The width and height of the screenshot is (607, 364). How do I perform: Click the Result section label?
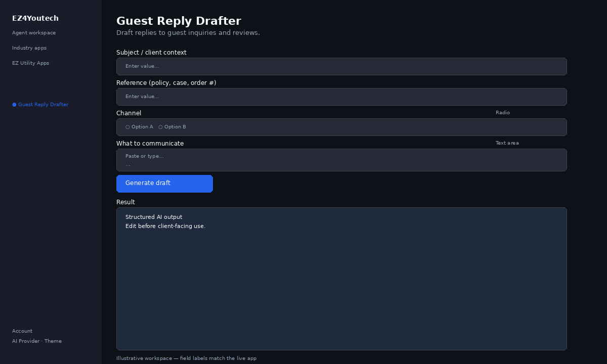click(125, 202)
